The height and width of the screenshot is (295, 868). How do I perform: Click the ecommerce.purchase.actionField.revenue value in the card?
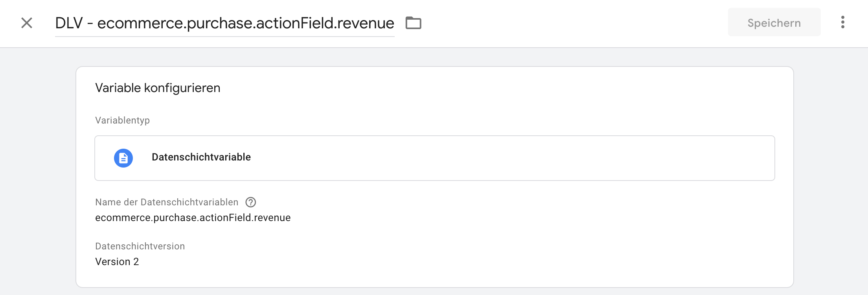(193, 218)
